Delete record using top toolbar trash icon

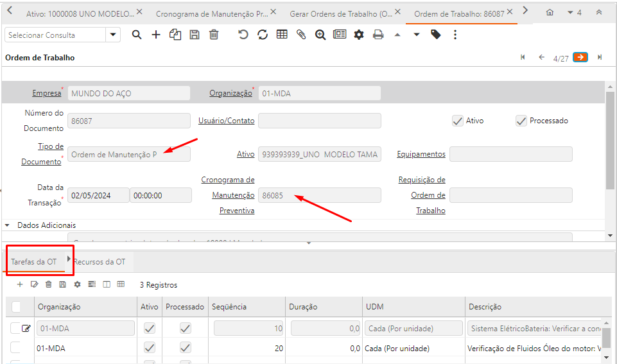point(214,35)
